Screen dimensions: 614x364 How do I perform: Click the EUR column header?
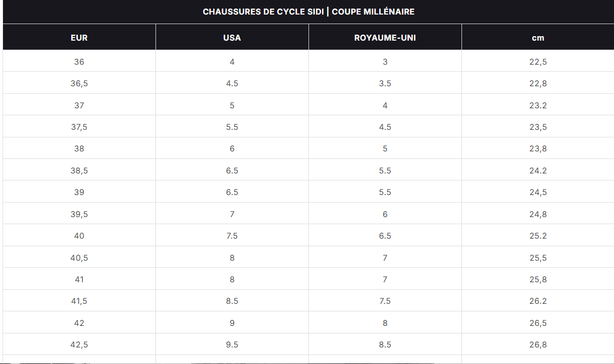79,38
